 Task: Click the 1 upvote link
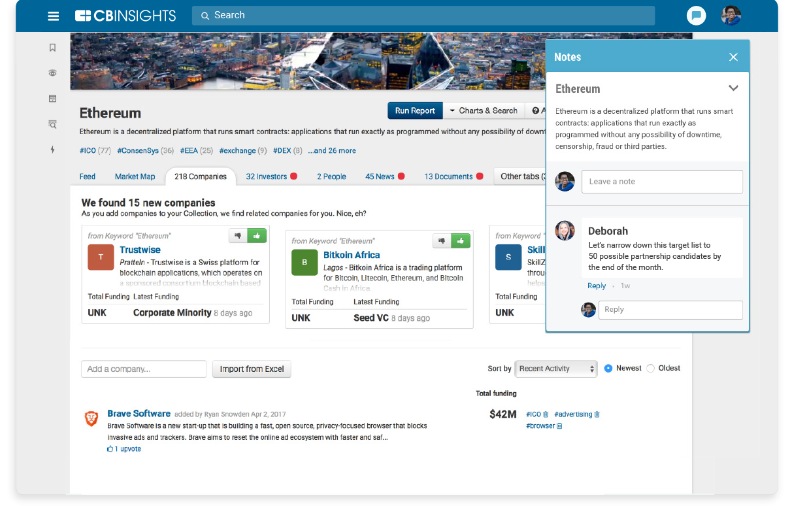point(124,449)
